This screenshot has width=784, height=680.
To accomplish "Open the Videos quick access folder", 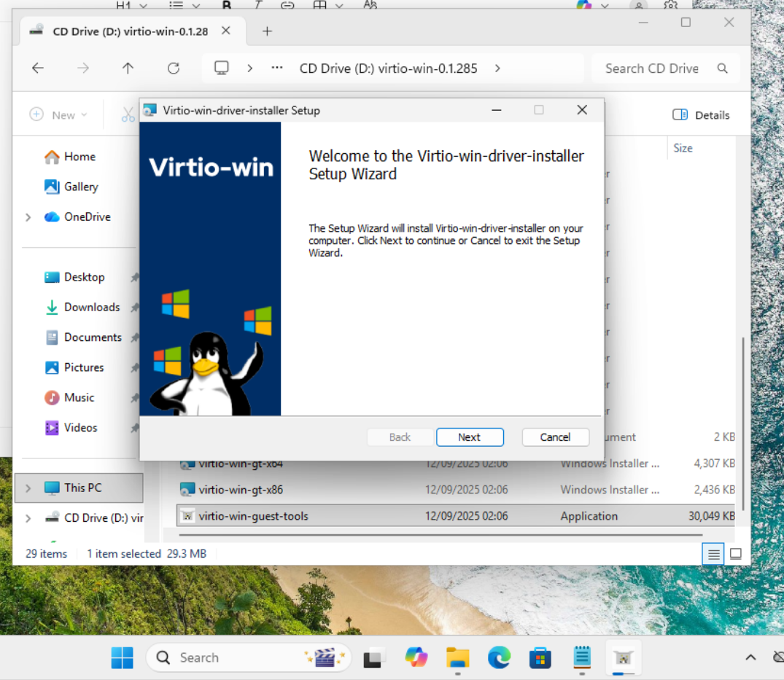I will (x=71, y=428).
